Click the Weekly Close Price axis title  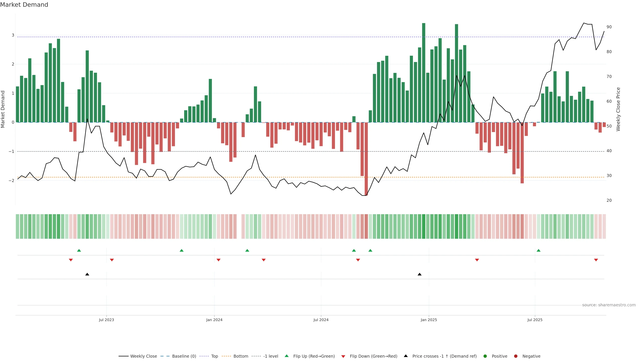tap(618, 109)
